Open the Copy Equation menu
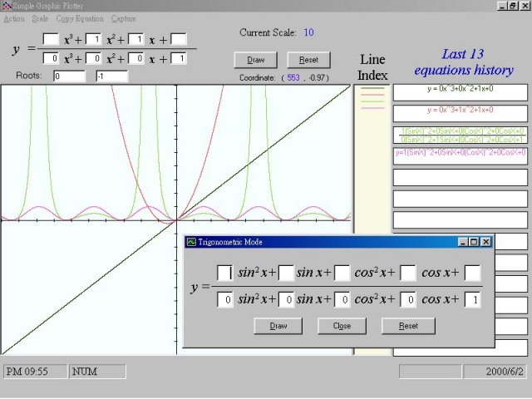The width and height of the screenshot is (532, 399). click(x=79, y=18)
